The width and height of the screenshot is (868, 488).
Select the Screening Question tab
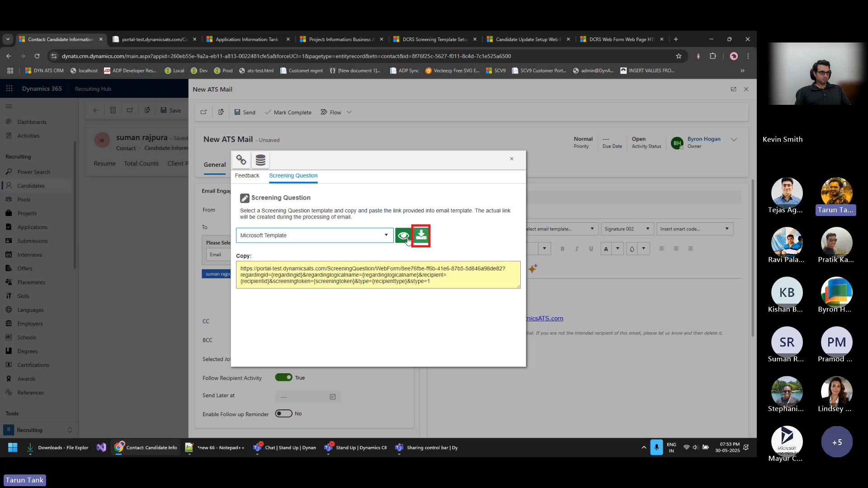point(293,175)
